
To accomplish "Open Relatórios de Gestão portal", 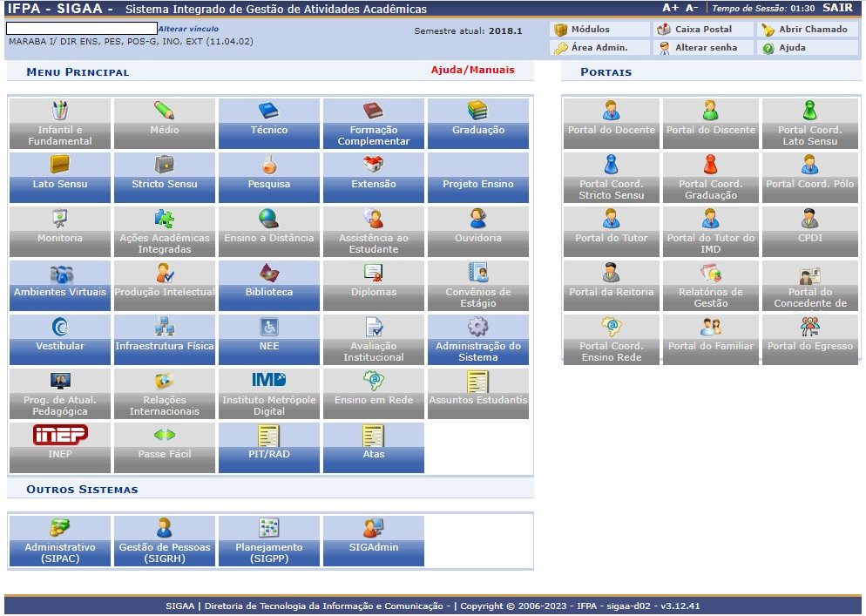I will (x=711, y=286).
